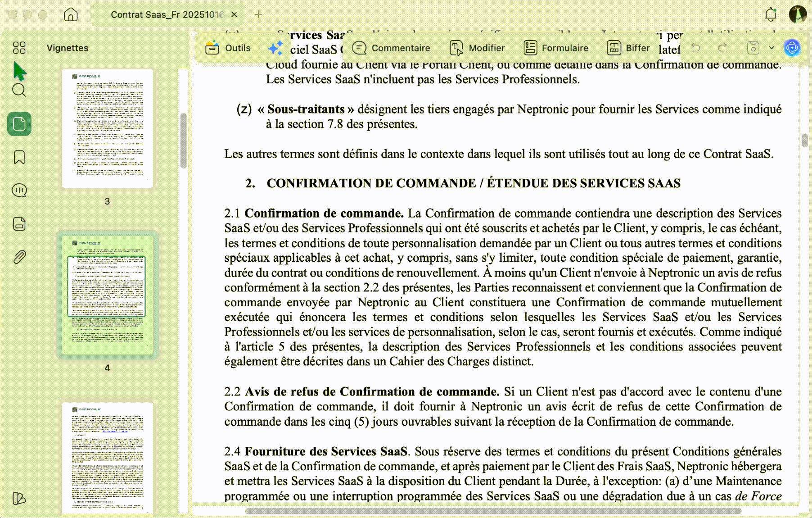Viewport: 812px width, 518px height.
Task: Redo the last action
Action: [722, 47]
